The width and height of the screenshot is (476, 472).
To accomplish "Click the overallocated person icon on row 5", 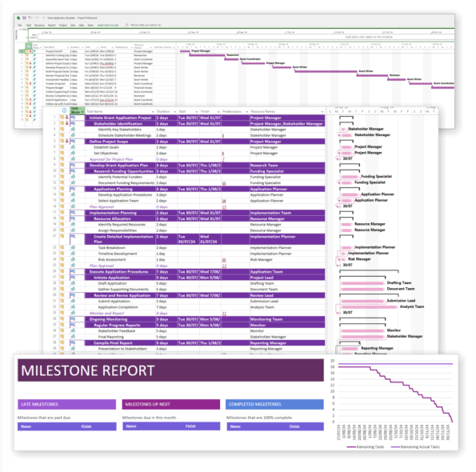I will [x=67, y=141].
